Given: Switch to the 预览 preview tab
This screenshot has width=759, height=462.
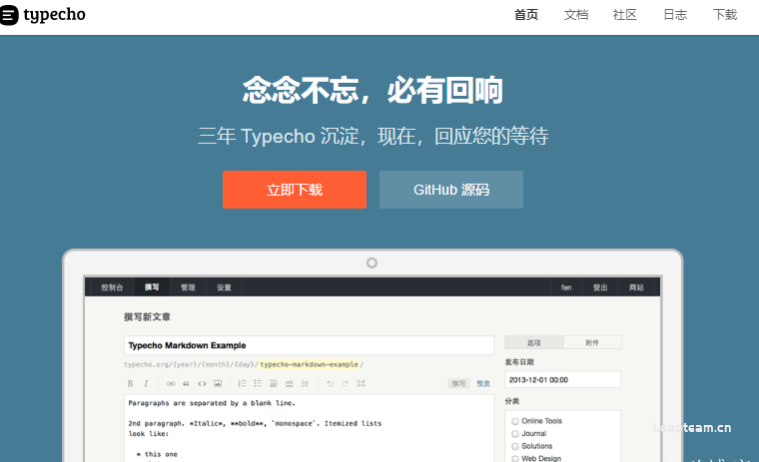Looking at the screenshot, I should click(483, 384).
